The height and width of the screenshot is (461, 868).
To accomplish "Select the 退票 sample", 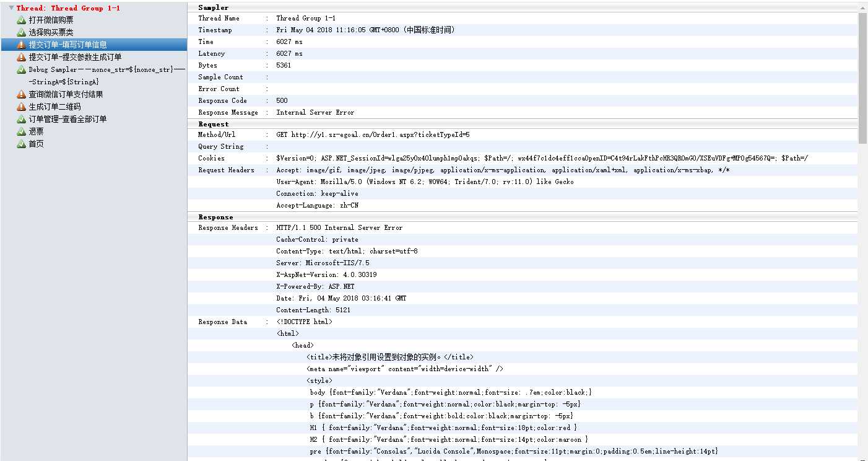I will [36, 131].
